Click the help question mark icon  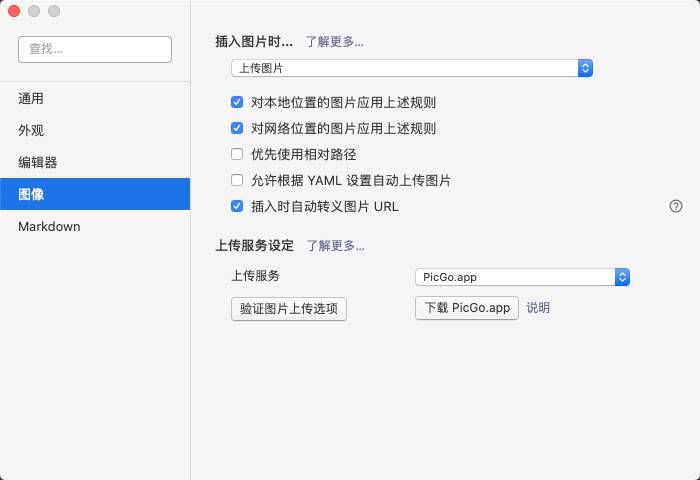pyautogui.click(x=675, y=206)
